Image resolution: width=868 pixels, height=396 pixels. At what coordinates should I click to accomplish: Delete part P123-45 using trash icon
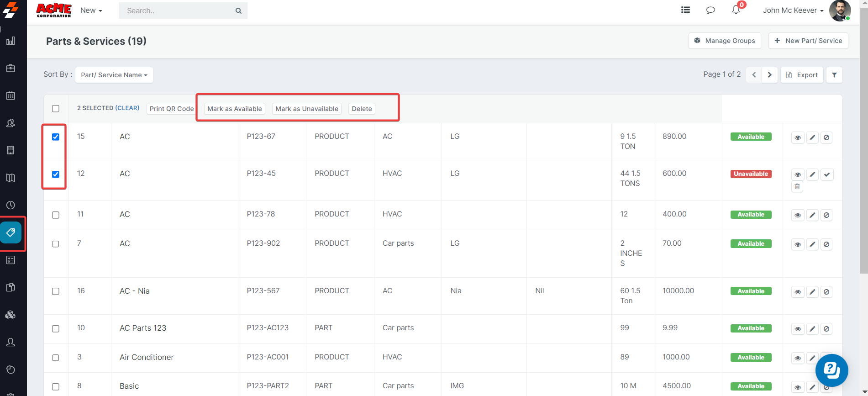click(x=797, y=186)
